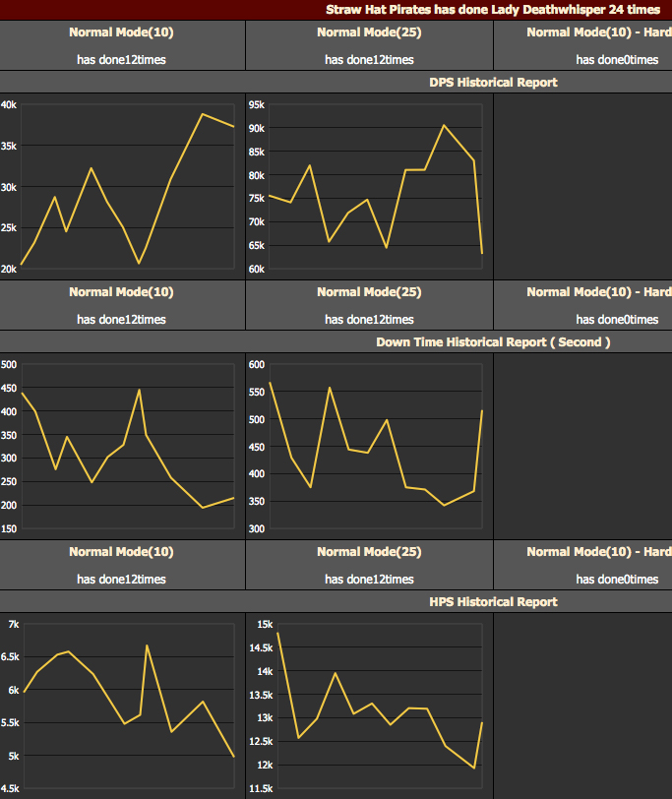Screen dimensions: 672x799
Task: Click the HPS Historical Report heading
Action: pyautogui.click(x=493, y=602)
